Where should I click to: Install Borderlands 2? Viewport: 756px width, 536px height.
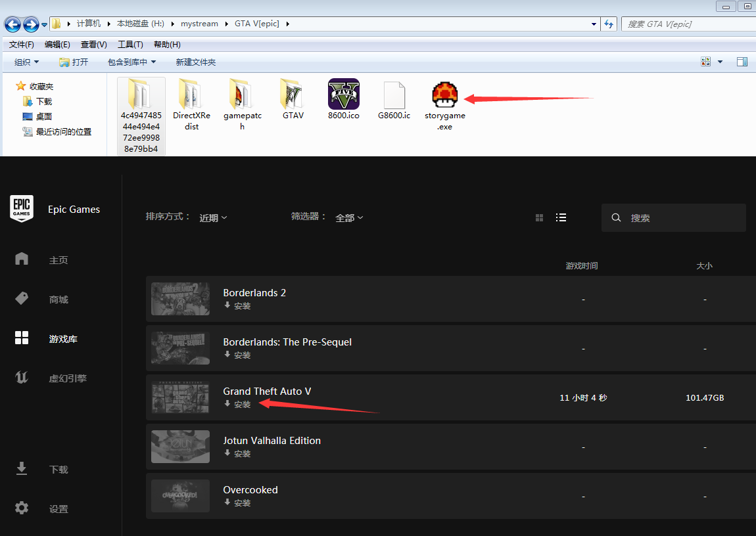(237, 306)
